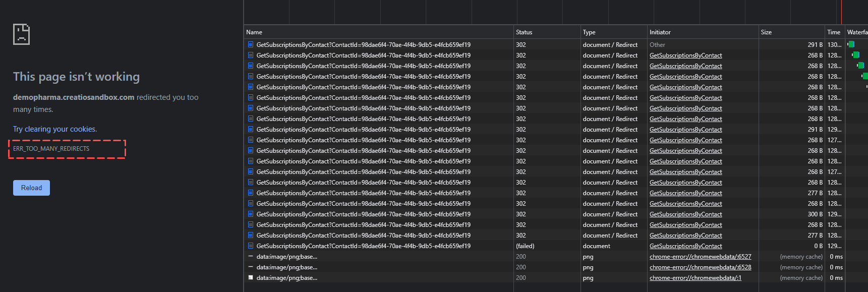Click icon of data:image row from chromewebdata/:6528
868x292 pixels.
tap(251, 267)
